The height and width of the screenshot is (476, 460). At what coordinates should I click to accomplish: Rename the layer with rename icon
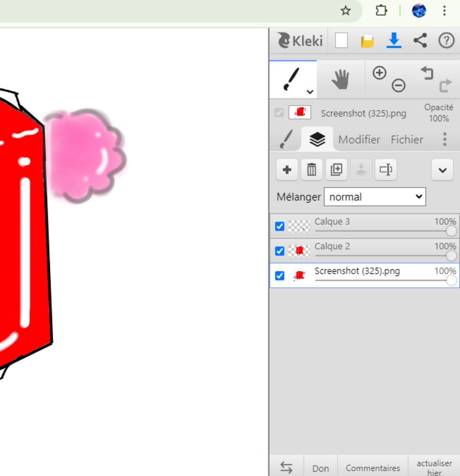pyautogui.click(x=385, y=170)
